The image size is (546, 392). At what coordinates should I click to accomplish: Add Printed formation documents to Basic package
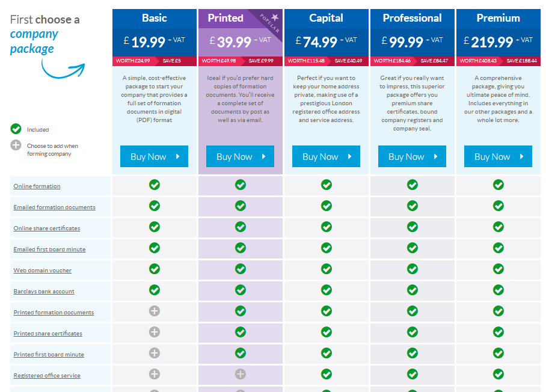pos(155,311)
